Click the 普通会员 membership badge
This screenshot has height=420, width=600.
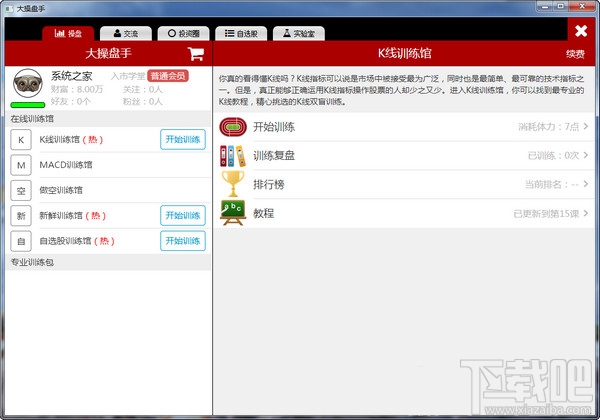click(x=168, y=76)
